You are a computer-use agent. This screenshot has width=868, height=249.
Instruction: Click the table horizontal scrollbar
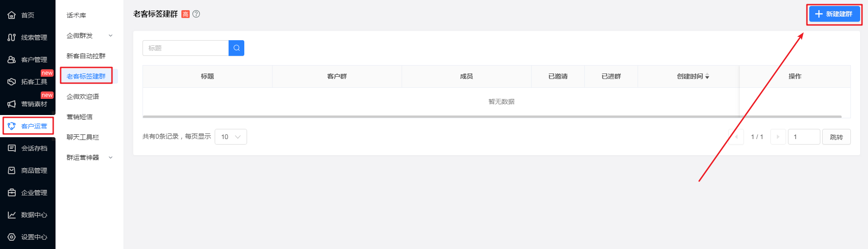[492, 116]
